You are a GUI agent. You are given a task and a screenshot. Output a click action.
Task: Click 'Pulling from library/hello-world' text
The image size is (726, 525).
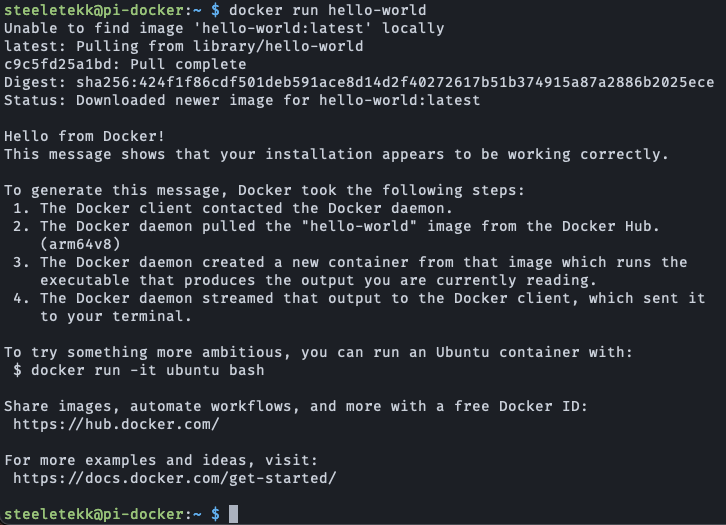pos(219,46)
